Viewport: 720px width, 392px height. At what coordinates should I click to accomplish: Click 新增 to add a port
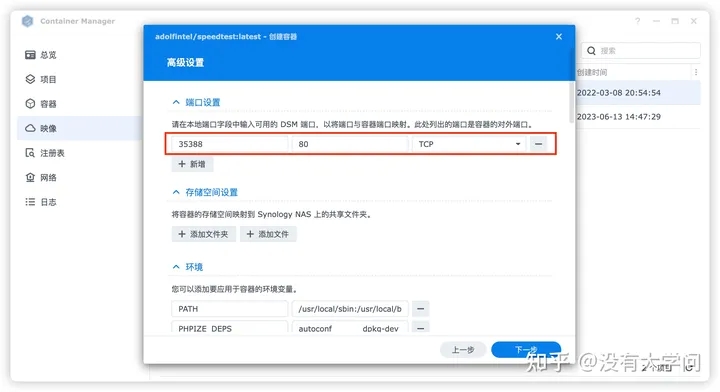[x=192, y=164]
